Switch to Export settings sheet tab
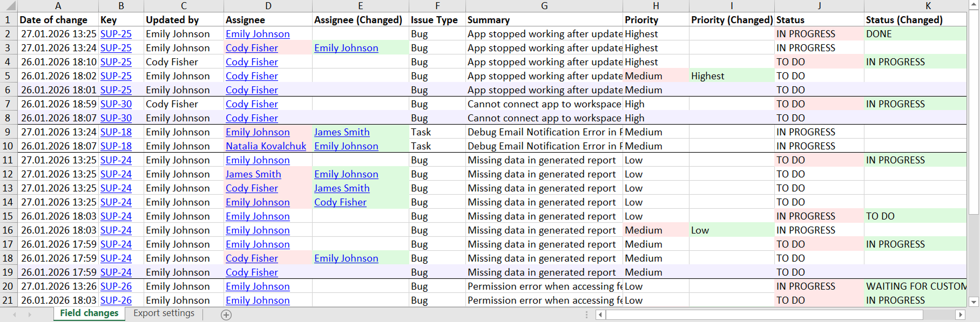The width and height of the screenshot is (980, 322). click(x=164, y=313)
